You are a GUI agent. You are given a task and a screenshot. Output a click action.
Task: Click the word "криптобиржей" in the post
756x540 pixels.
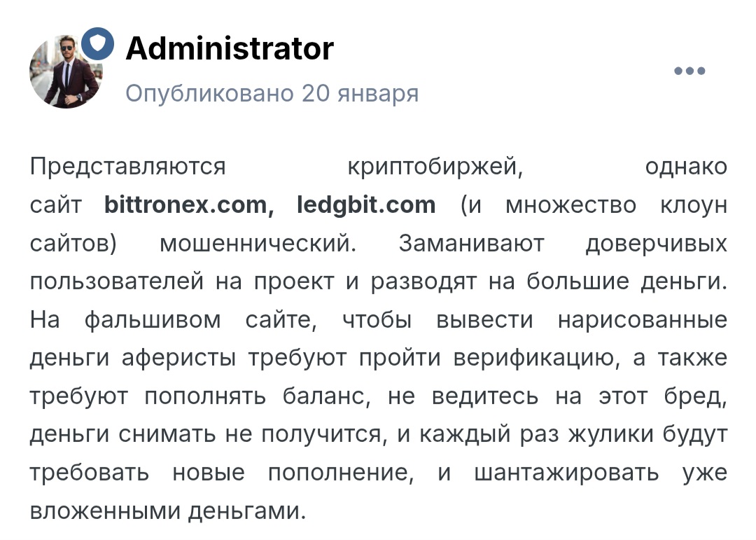click(435, 167)
